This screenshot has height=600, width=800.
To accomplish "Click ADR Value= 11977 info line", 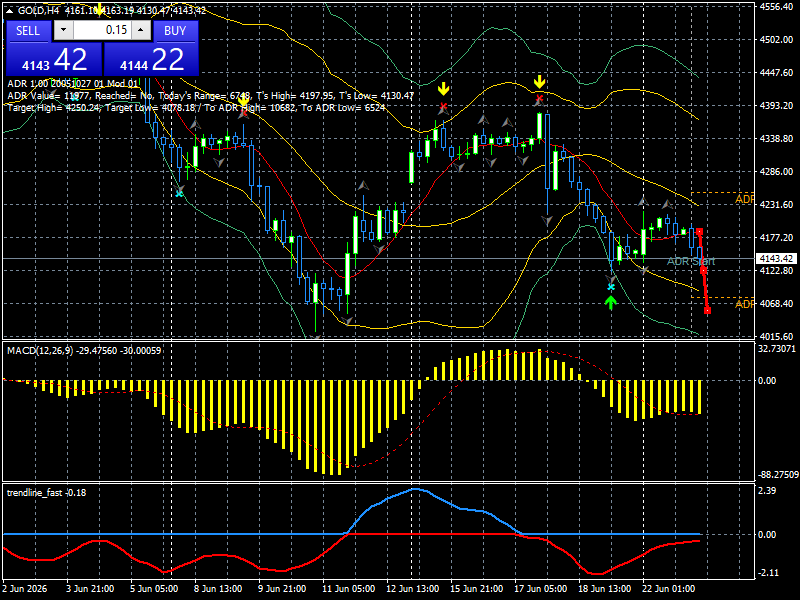I will 211,95.
